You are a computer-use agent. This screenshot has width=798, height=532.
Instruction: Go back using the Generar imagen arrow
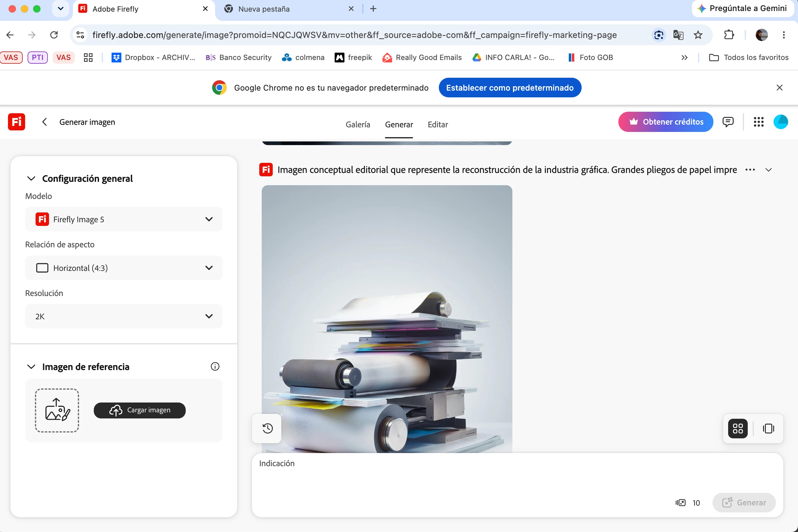point(44,122)
